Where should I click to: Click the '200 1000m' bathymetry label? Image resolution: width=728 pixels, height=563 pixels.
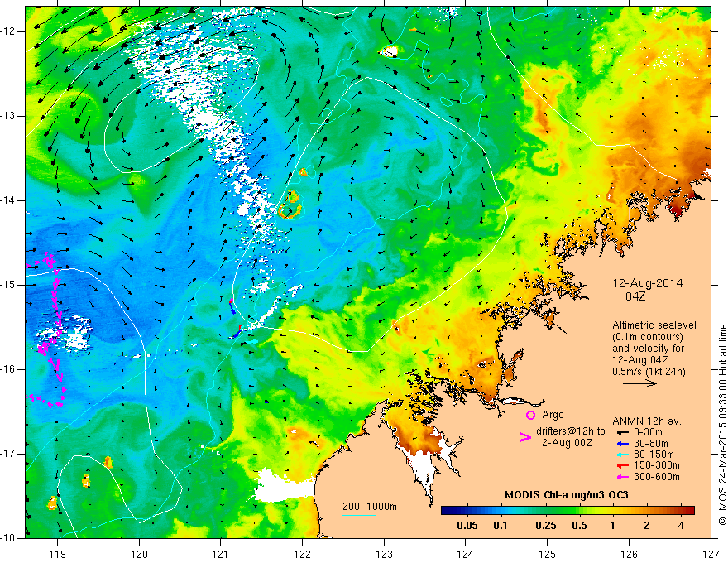(370, 507)
